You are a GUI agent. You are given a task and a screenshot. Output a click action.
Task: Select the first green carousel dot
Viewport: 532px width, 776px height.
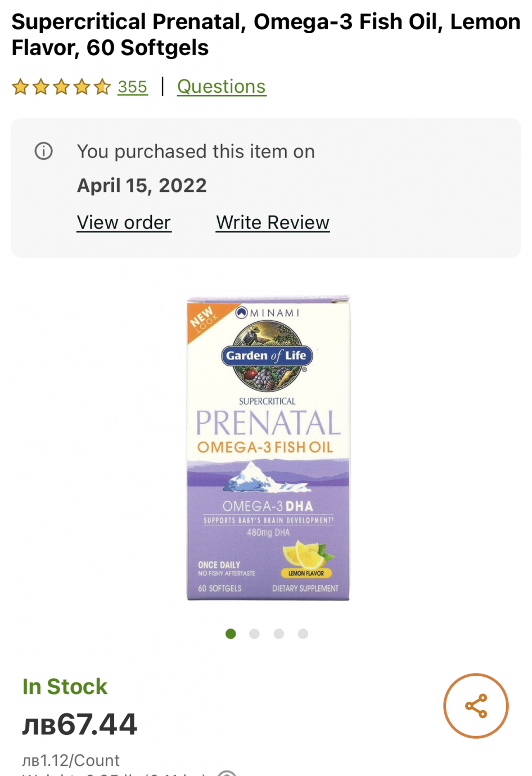click(231, 634)
